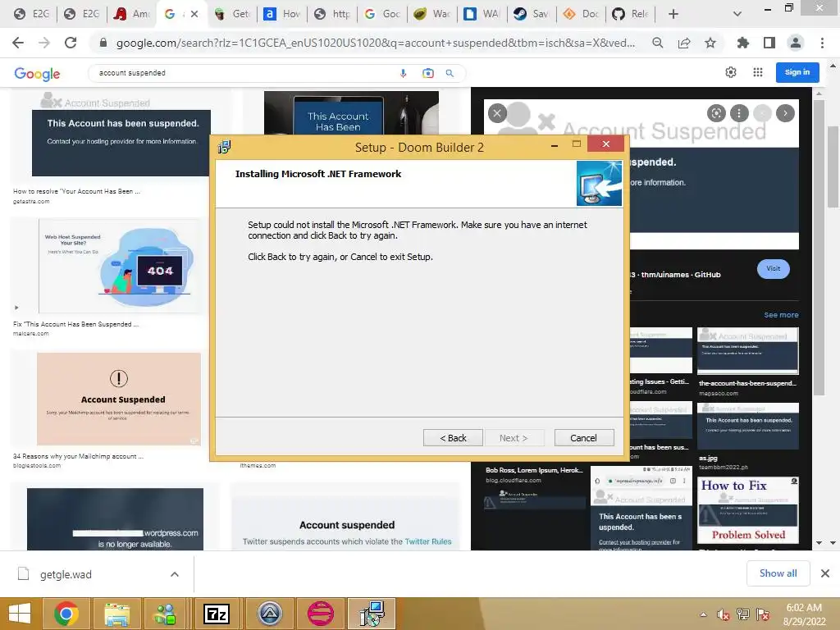Open Chrome from the taskbar
Image resolution: width=840 pixels, height=630 pixels.
coord(66,614)
